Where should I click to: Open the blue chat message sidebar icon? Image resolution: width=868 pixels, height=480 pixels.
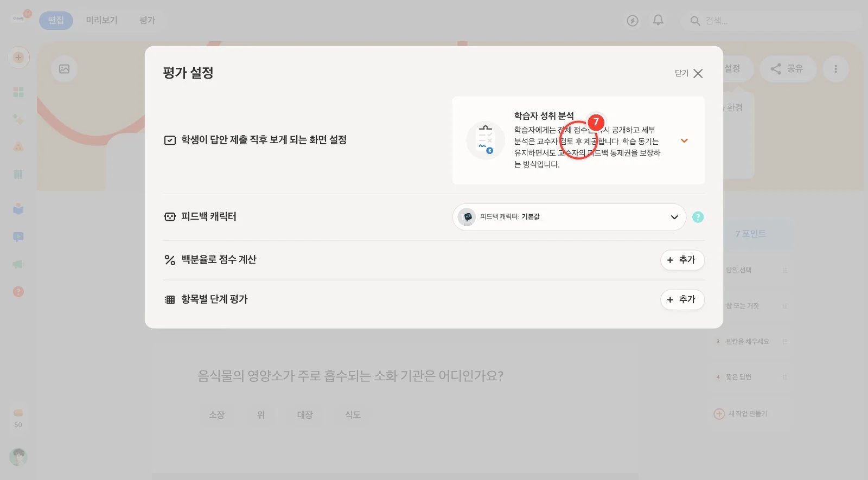coord(18,237)
